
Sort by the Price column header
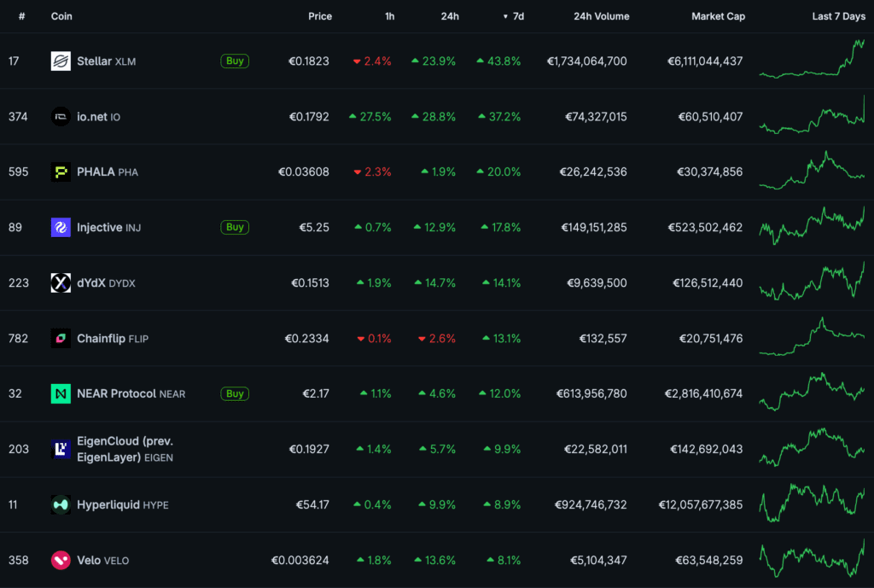pyautogui.click(x=320, y=16)
